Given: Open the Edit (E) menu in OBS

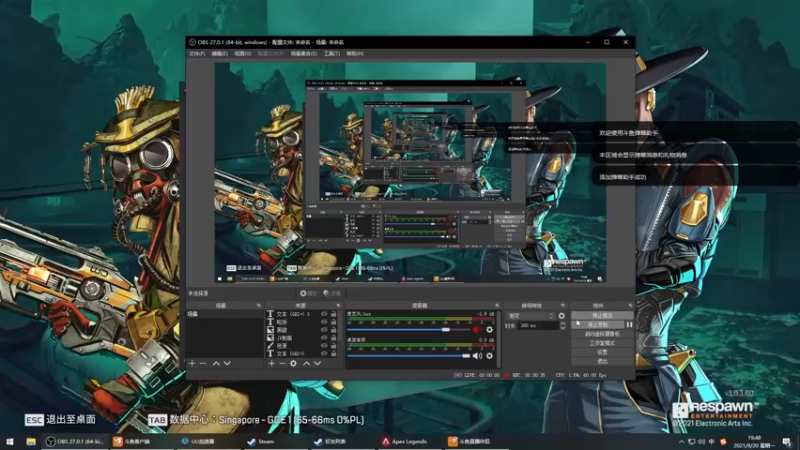Looking at the screenshot, I should (219, 54).
